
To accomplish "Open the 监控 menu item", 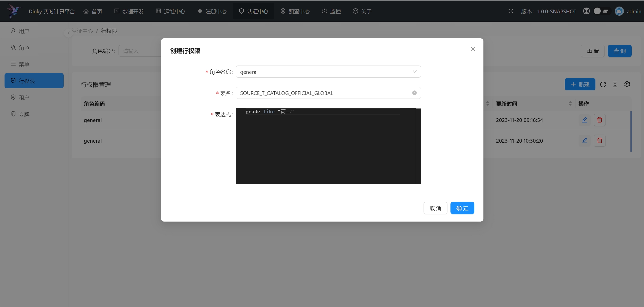I will (331, 11).
